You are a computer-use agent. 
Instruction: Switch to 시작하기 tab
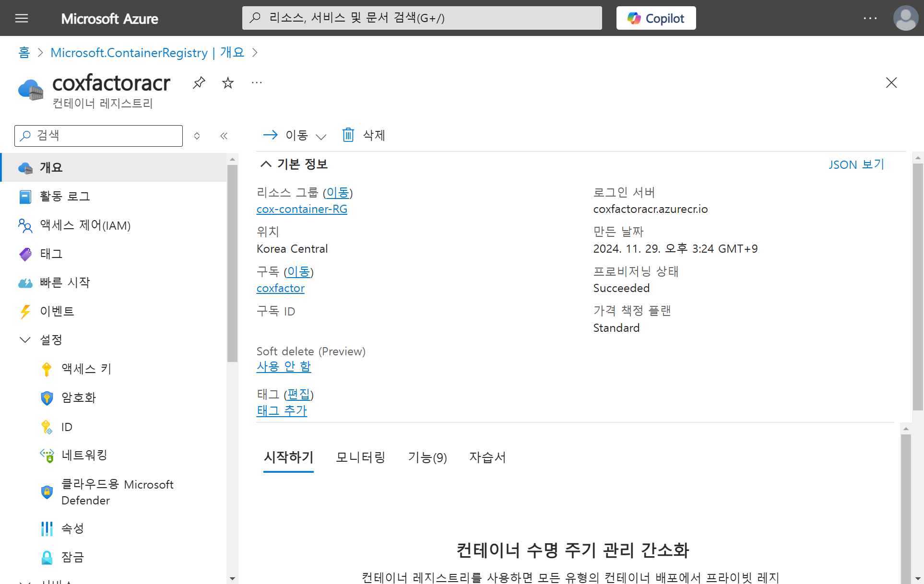288,457
